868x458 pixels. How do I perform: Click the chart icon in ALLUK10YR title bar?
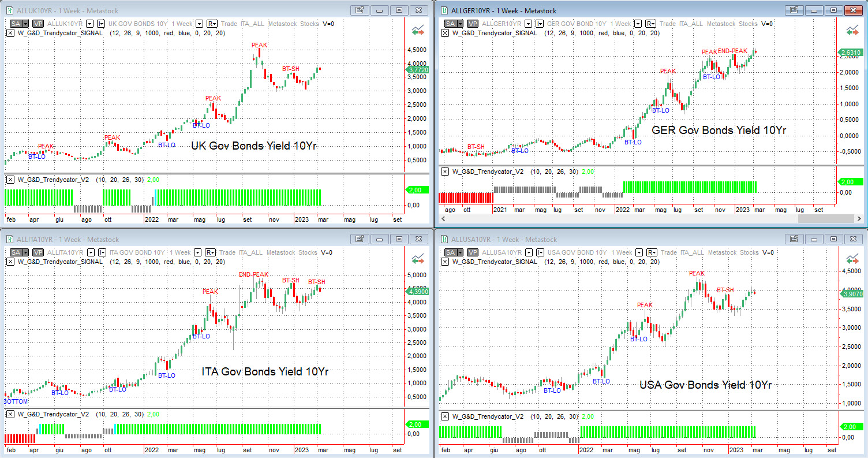[9, 10]
